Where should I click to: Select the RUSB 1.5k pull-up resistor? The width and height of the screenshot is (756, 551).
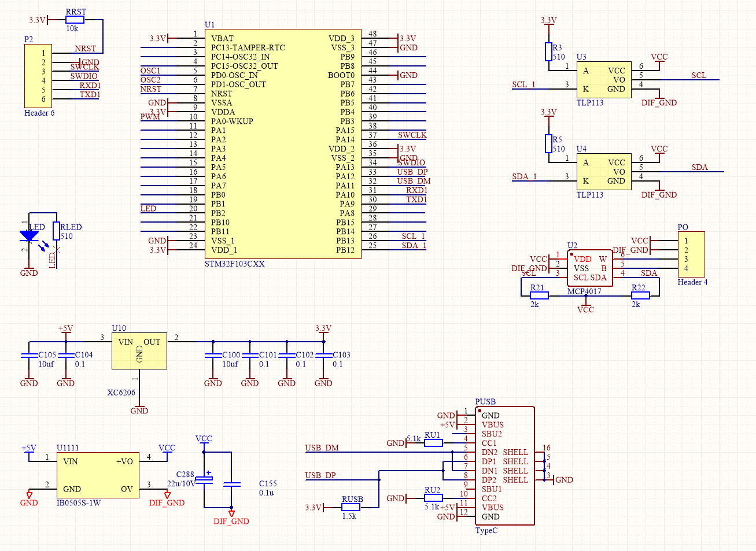pyautogui.click(x=349, y=507)
